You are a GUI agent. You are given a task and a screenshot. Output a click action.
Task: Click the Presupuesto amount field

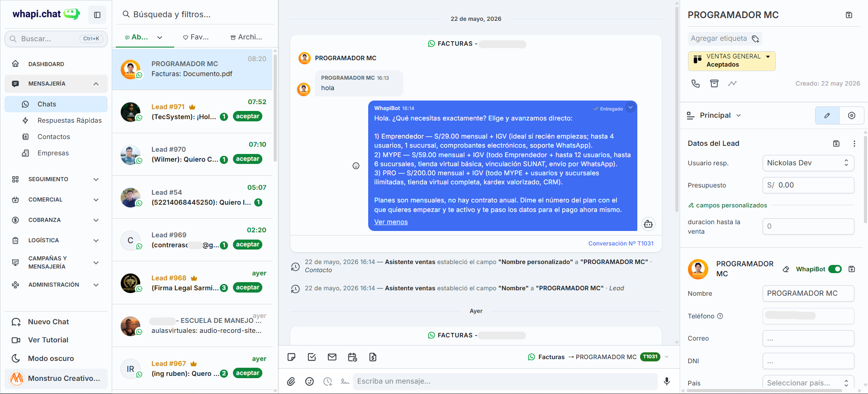click(x=808, y=185)
